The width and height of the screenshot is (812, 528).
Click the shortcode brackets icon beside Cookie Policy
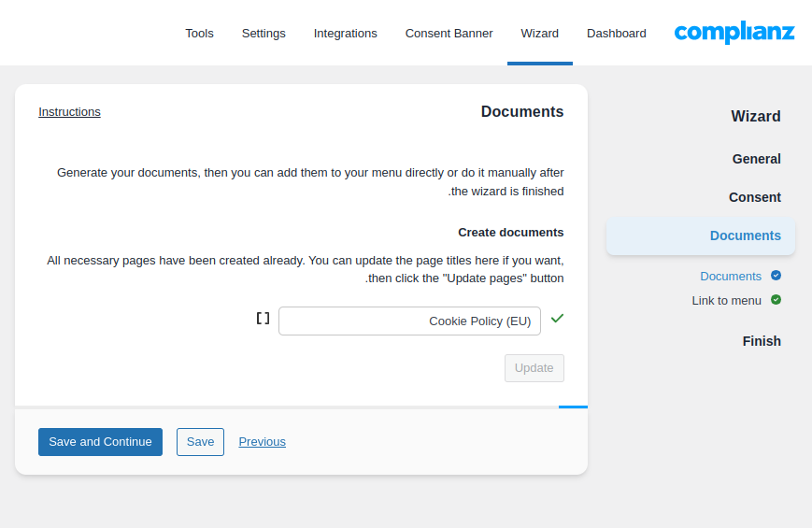264,319
